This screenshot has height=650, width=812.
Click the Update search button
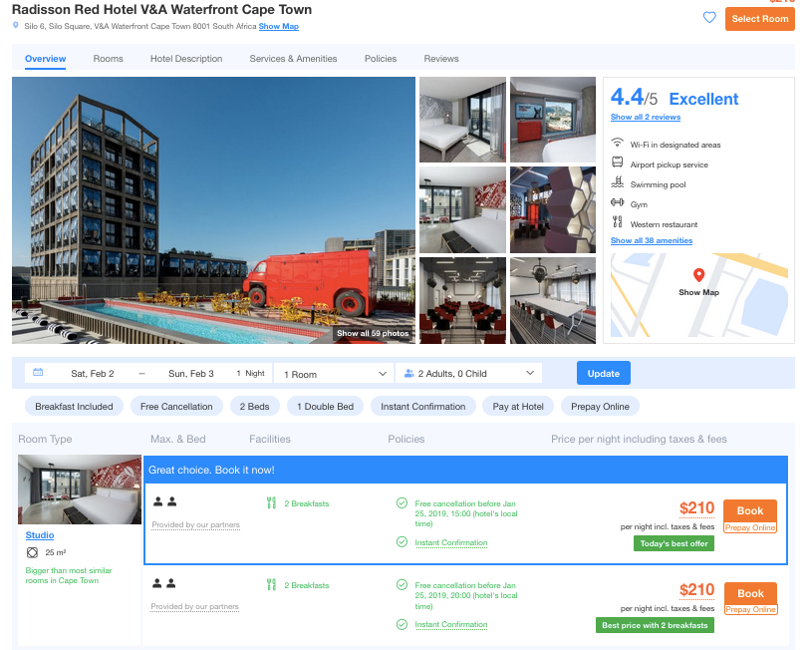[603, 374]
